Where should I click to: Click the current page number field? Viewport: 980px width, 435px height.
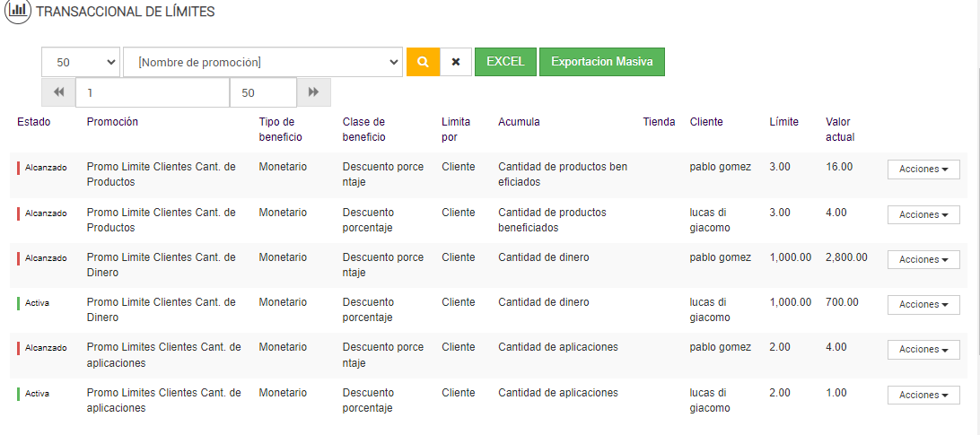coord(153,92)
